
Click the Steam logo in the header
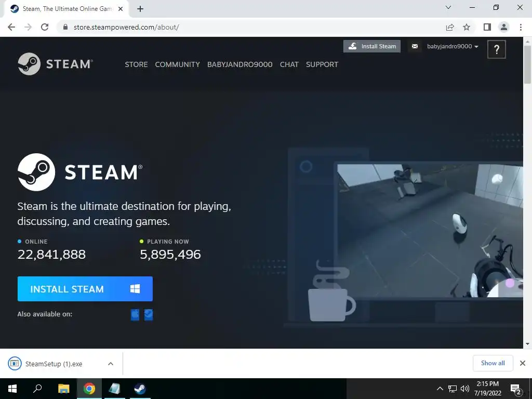pyautogui.click(x=55, y=64)
